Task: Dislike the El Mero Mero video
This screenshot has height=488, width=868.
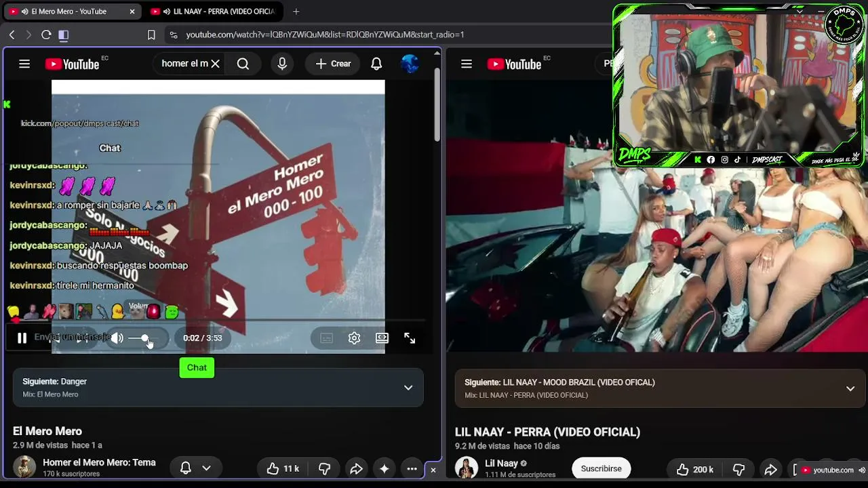Action: pyautogui.click(x=324, y=468)
